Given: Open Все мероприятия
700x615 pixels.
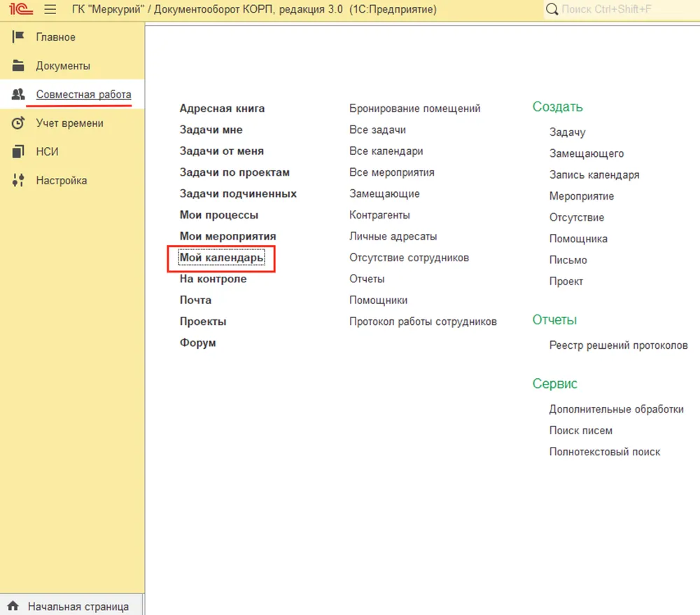Looking at the screenshot, I should (391, 172).
